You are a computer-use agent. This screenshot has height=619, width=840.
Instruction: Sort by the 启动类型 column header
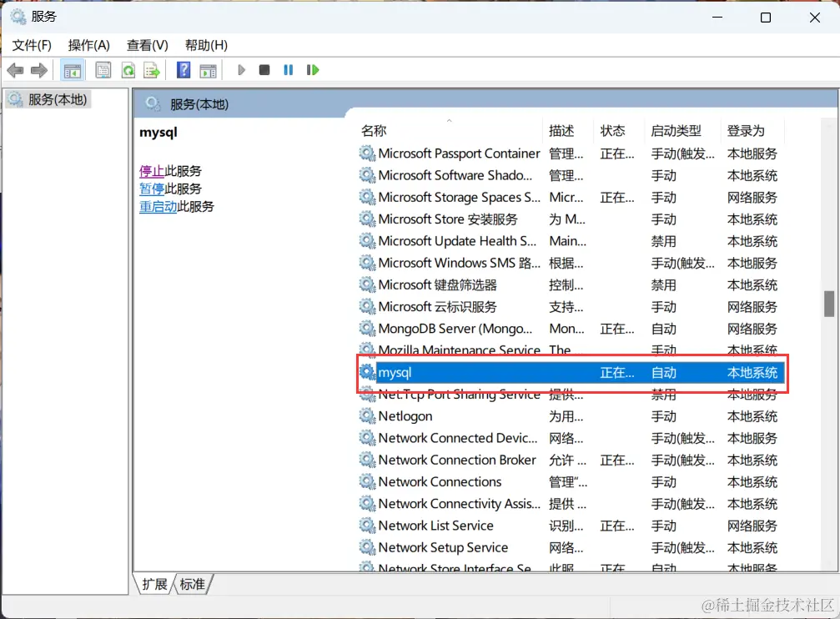point(682,131)
